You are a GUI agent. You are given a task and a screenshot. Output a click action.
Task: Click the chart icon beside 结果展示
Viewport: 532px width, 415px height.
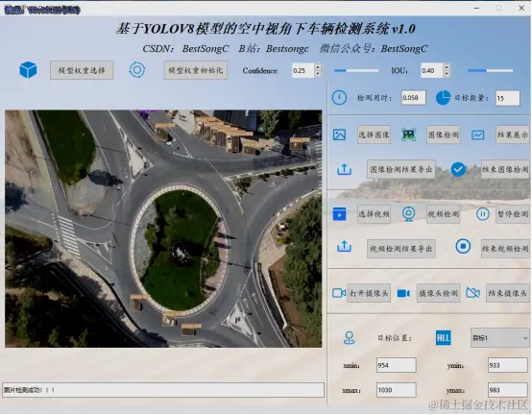tap(477, 135)
